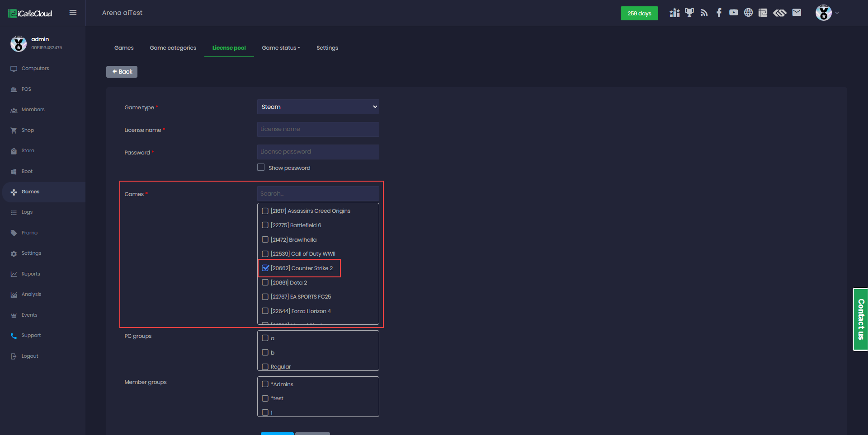Viewport: 868px width, 435px height.
Task: Open the Contact us side tab
Action: 860,319
